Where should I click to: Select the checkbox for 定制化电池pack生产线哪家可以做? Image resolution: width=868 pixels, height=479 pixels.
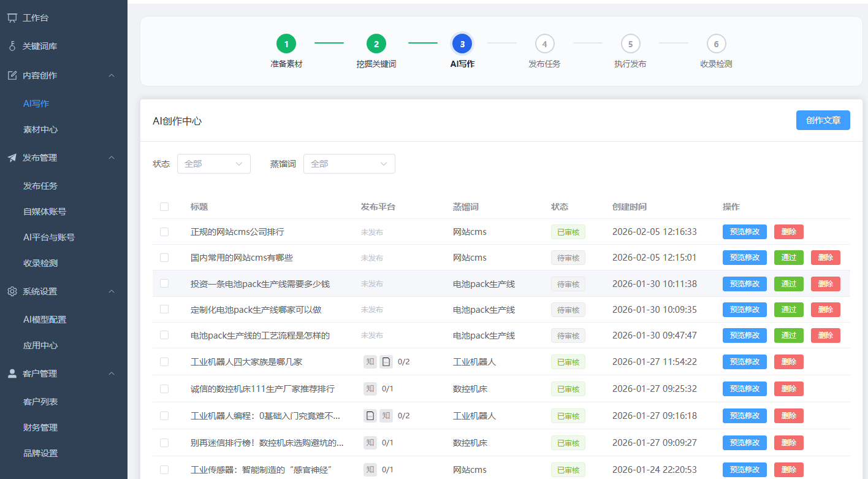164,310
